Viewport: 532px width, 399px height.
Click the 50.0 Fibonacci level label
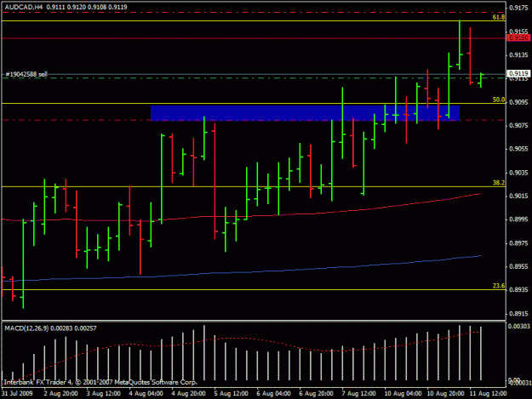499,100
